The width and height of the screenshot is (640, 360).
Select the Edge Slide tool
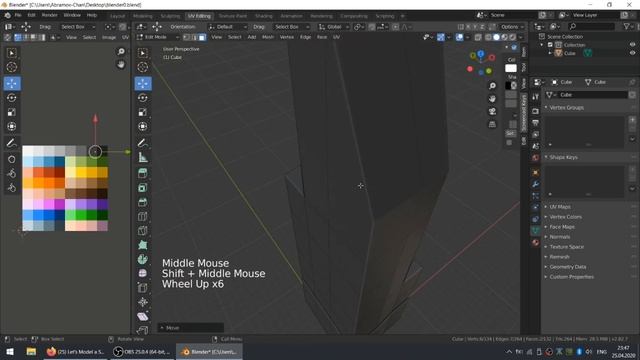point(143,288)
